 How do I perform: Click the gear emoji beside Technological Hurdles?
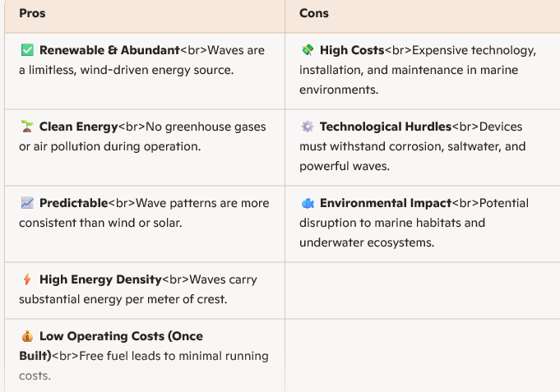pyautogui.click(x=308, y=127)
